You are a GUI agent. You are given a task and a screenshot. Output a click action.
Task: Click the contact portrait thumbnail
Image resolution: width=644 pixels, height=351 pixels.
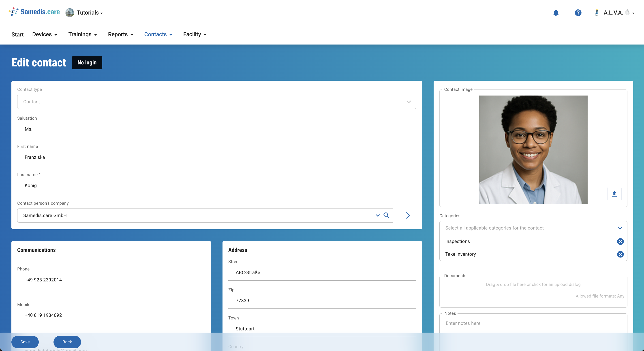coord(533,149)
